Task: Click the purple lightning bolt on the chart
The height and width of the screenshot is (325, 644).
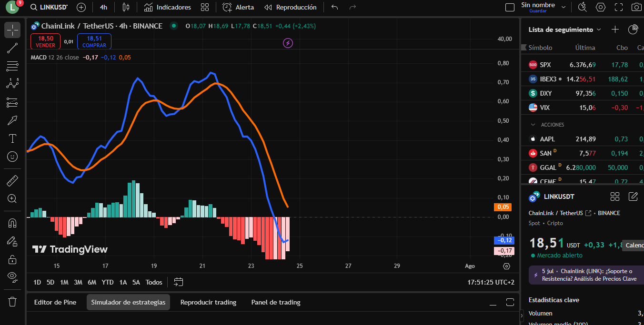Action: pos(288,43)
